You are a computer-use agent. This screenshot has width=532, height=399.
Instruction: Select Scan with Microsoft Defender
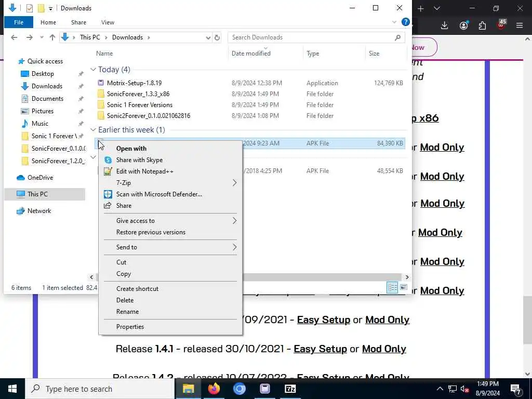click(x=159, y=194)
